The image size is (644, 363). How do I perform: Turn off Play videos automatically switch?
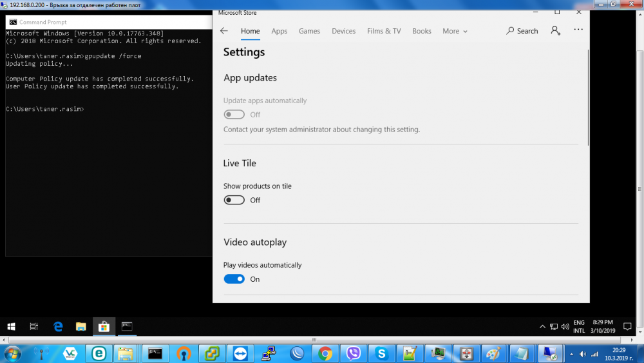pyautogui.click(x=234, y=279)
